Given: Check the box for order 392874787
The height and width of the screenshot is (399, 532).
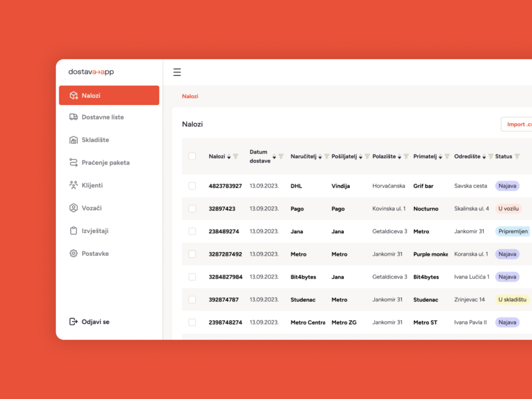Looking at the screenshot, I should click(192, 300).
